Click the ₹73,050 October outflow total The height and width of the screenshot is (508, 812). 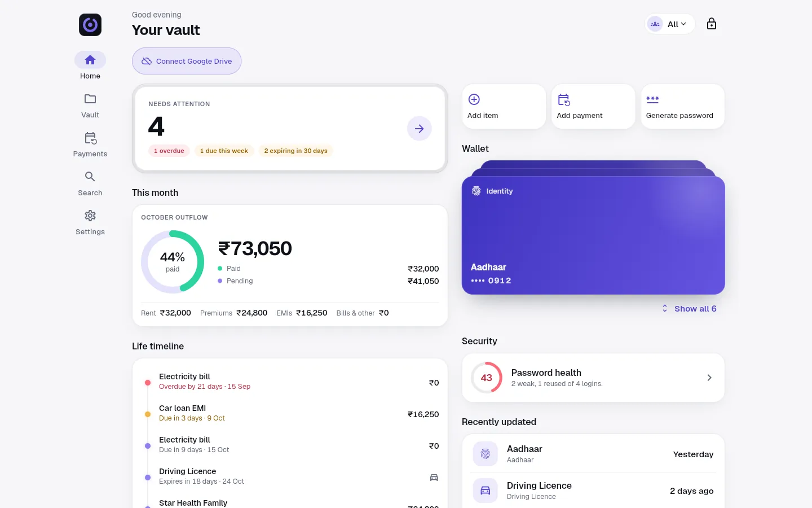click(255, 248)
